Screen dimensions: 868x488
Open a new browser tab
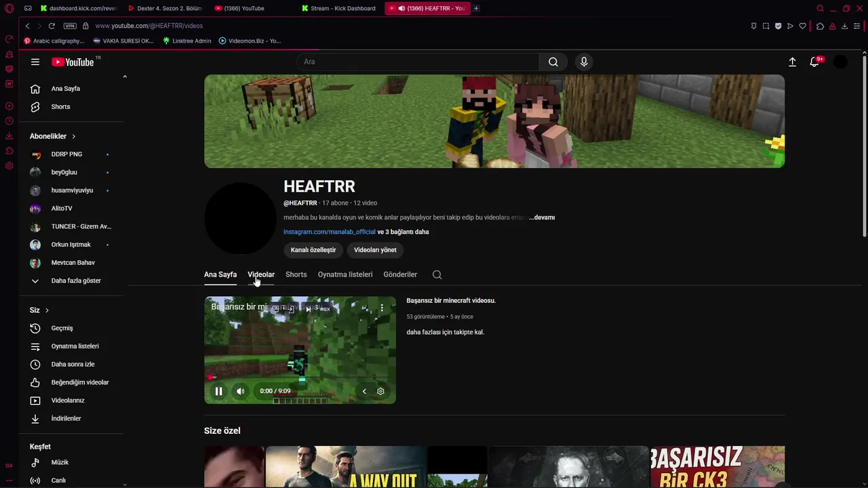476,8
